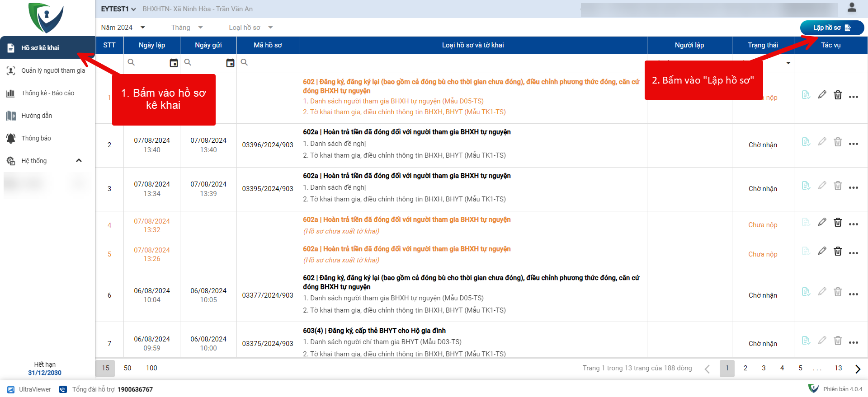Go to Thống kê - Báo cáo
The width and height of the screenshot is (868, 397).
[x=47, y=93]
